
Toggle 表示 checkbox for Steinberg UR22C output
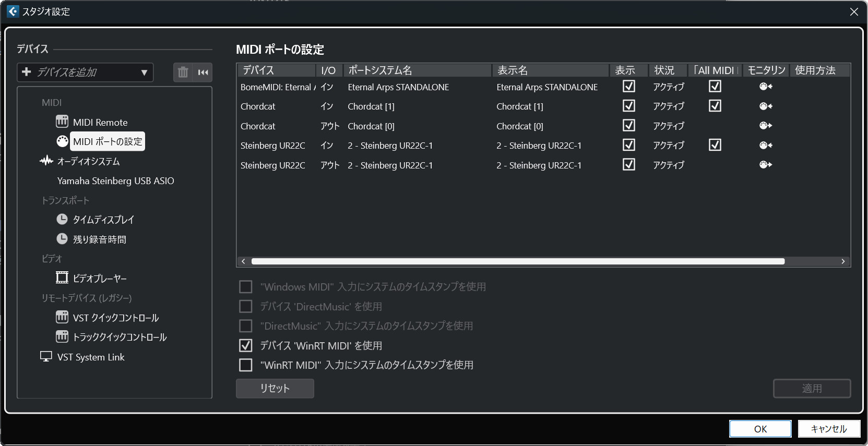pos(629,164)
